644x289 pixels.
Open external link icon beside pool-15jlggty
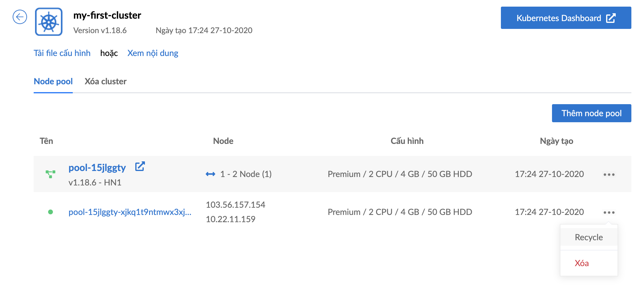(140, 166)
